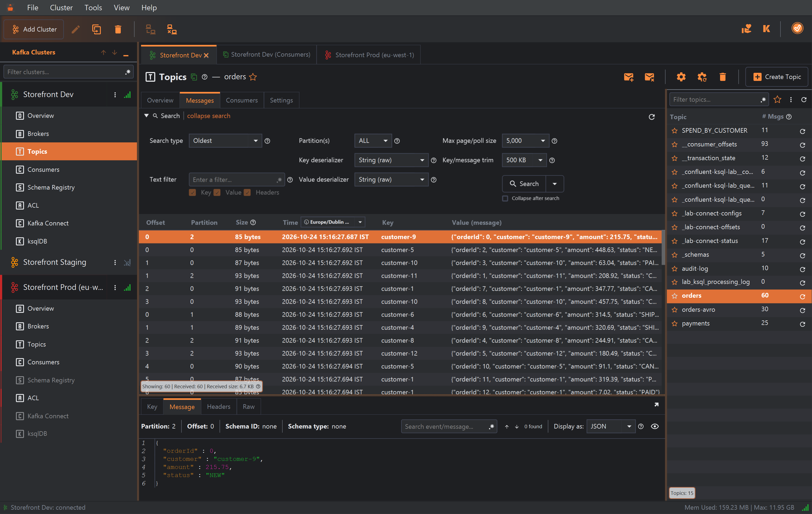The width and height of the screenshot is (812, 514).
Task: Toggle the Value filter checkbox
Action: (x=217, y=193)
